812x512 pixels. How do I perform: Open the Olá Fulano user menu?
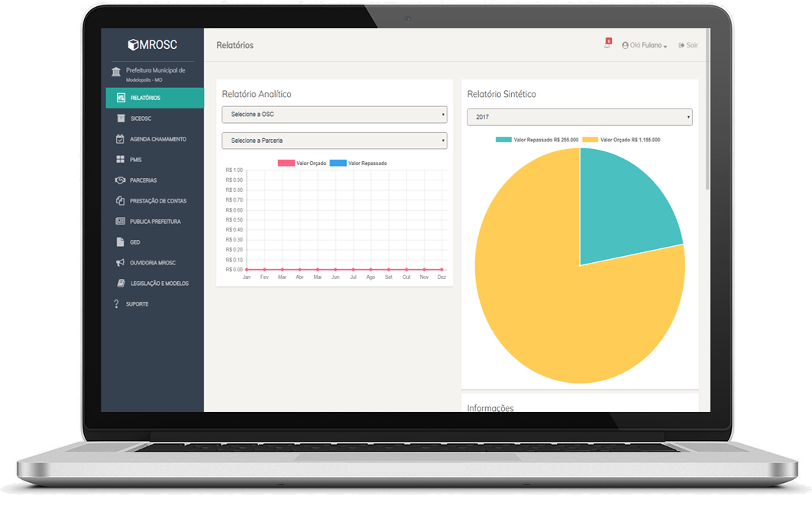645,46
